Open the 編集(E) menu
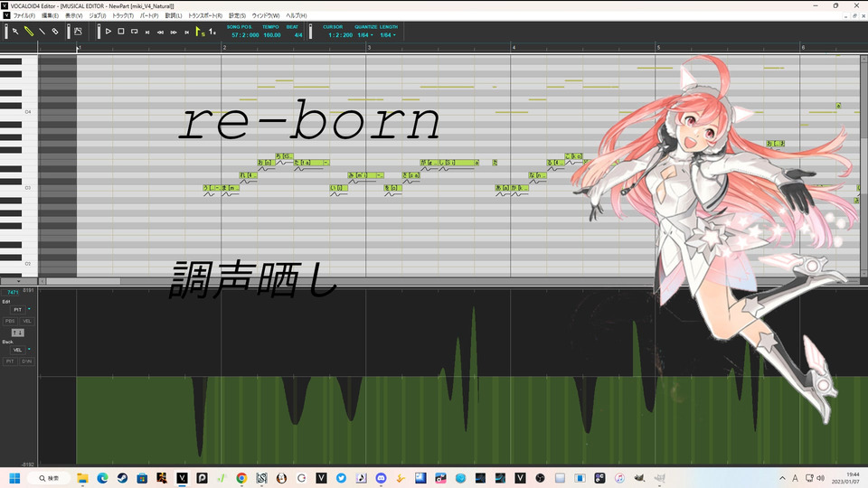Viewport: 868px width, 488px height. point(51,15)
